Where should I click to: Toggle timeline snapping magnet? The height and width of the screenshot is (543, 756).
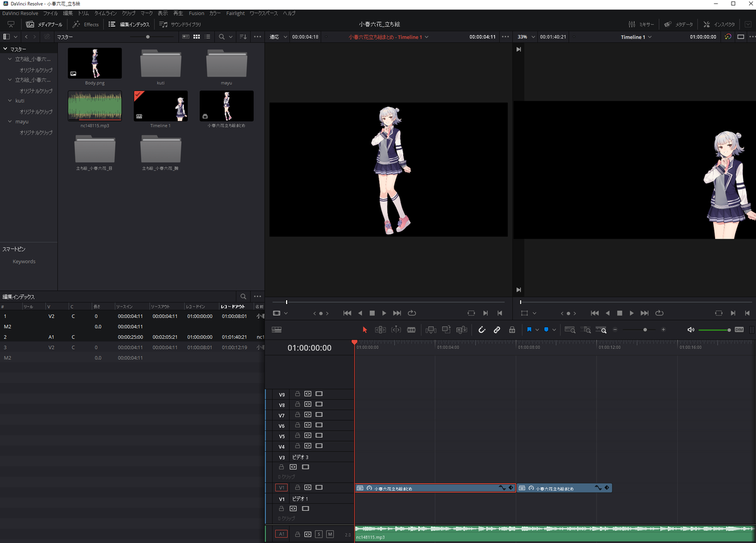481,329
